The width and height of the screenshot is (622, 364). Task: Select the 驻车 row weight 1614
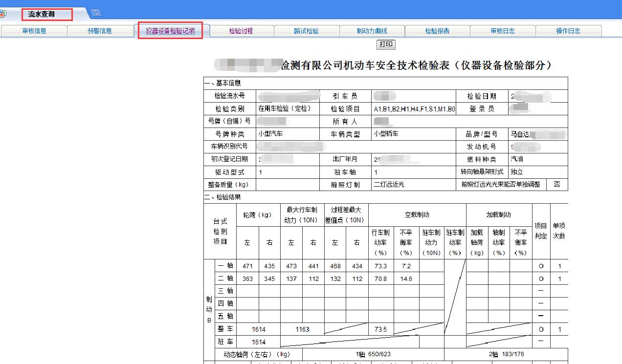259,342
